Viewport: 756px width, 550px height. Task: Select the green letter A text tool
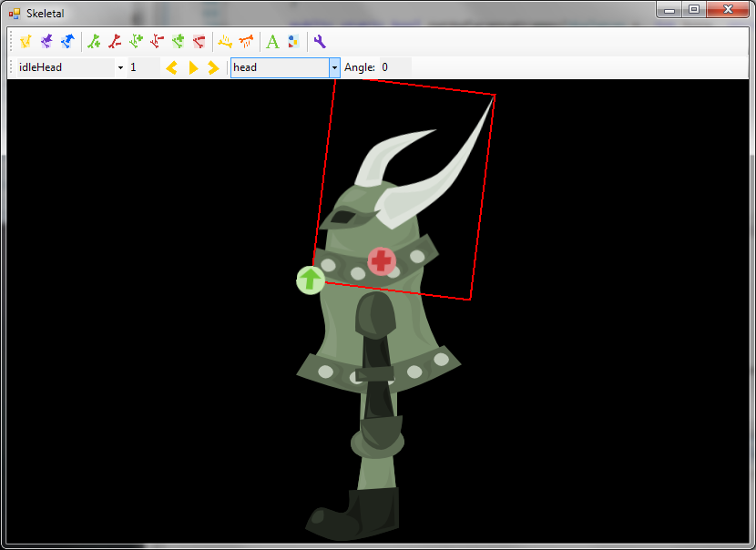click(272, 41)
